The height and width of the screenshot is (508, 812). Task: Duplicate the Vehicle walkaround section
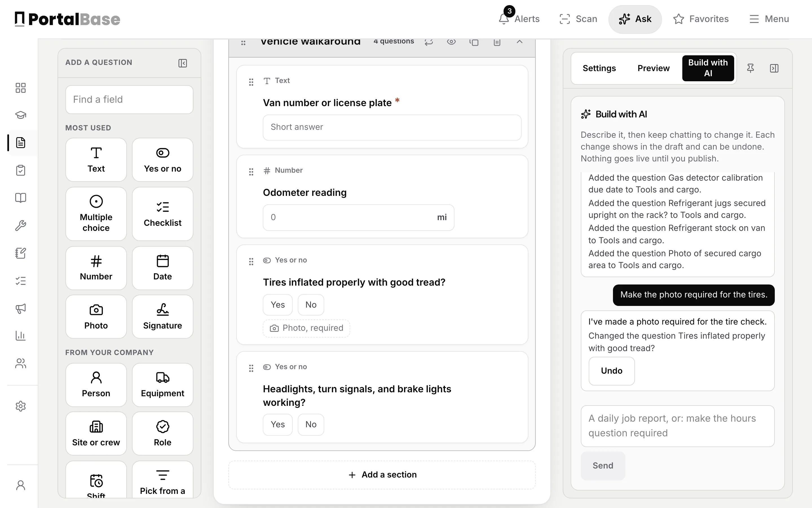point(474,42)
